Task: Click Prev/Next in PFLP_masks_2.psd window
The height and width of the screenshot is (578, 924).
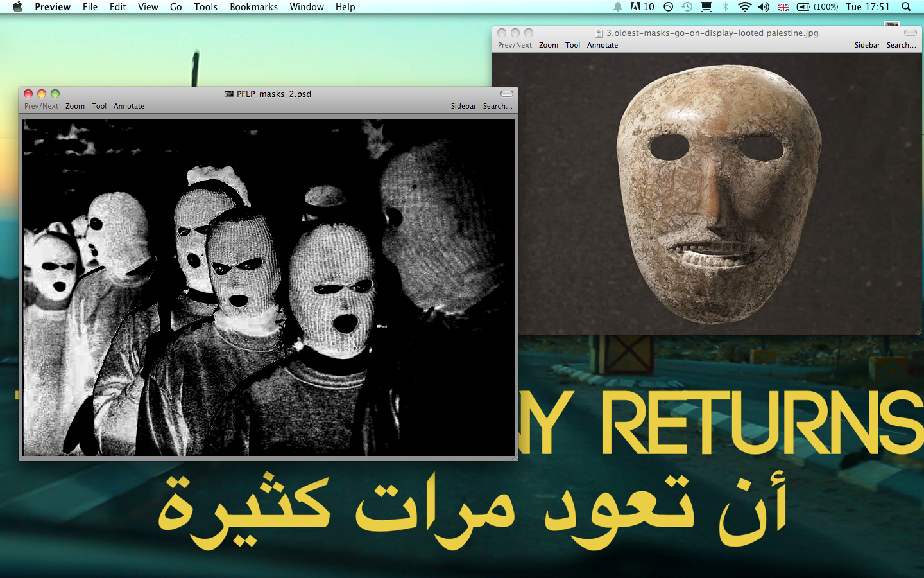Action: [x=41, y=106]
